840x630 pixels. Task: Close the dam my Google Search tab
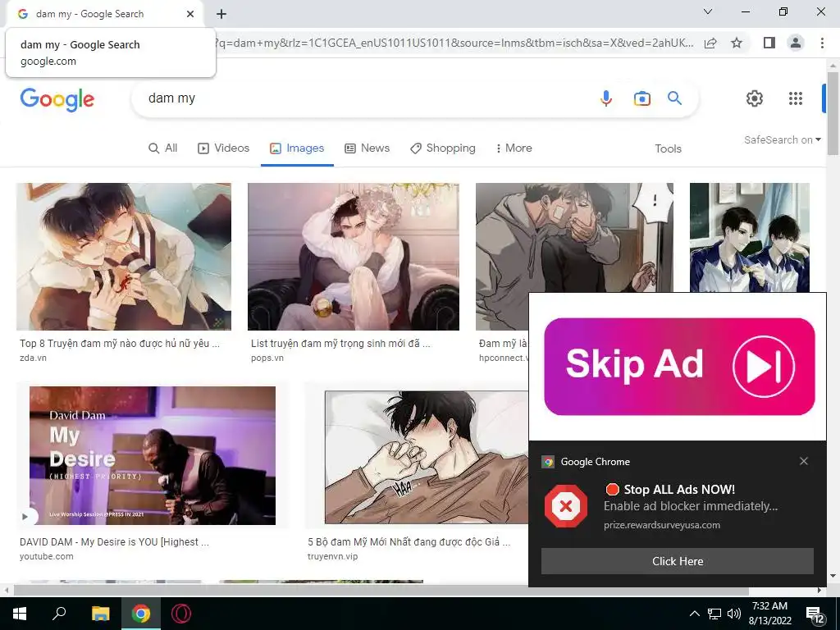coord(190,14)
